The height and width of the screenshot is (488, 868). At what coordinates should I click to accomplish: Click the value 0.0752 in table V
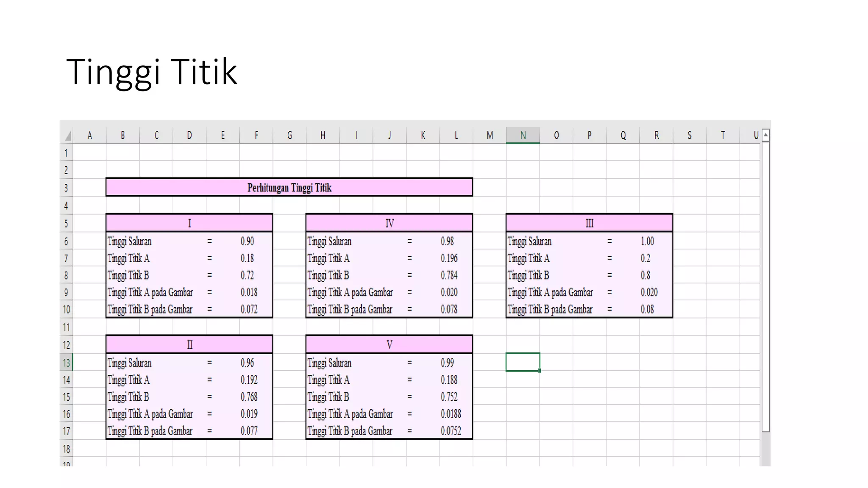tap(451, 431)
